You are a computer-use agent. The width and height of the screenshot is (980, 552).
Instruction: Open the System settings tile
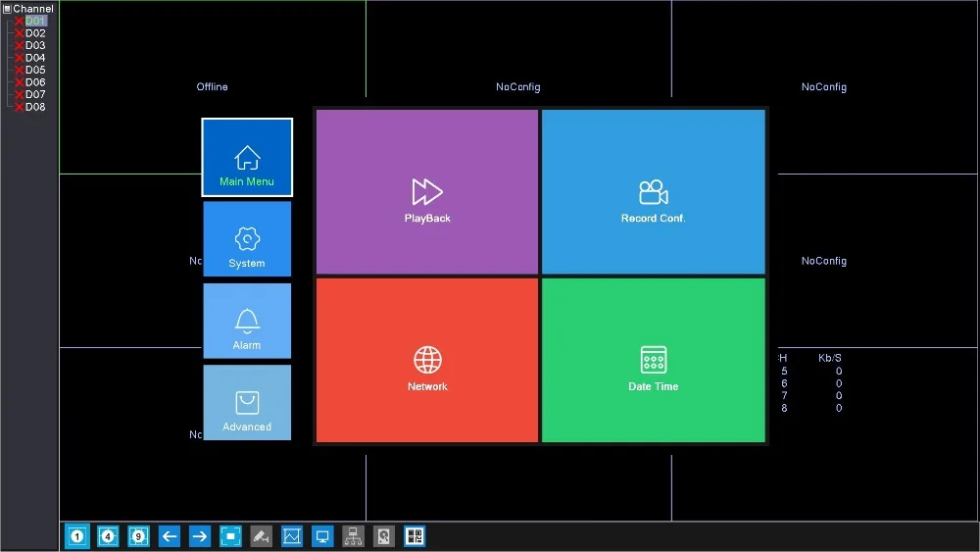pyautogui.click(x=247, y=239)
